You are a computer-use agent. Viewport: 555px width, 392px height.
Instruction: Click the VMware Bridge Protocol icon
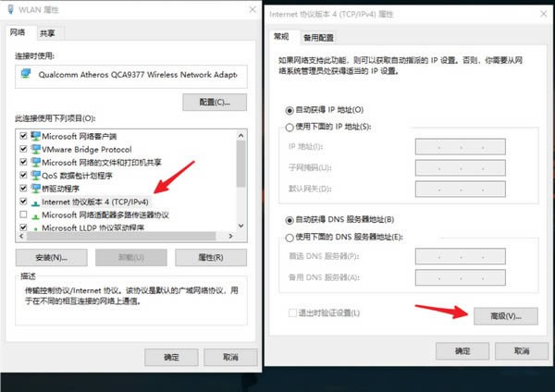pos(35,149)
